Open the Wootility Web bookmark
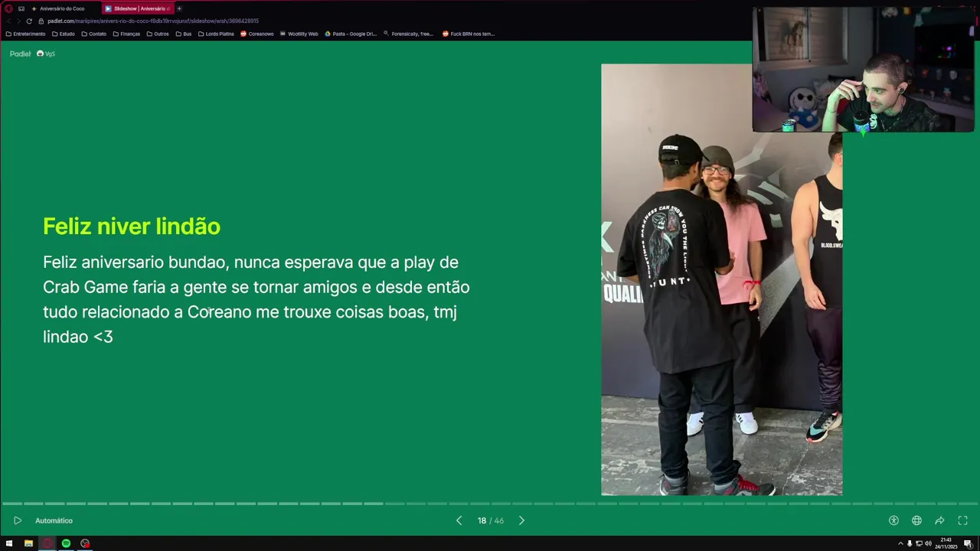The image size is (980, 551). [x=299, y=34]
